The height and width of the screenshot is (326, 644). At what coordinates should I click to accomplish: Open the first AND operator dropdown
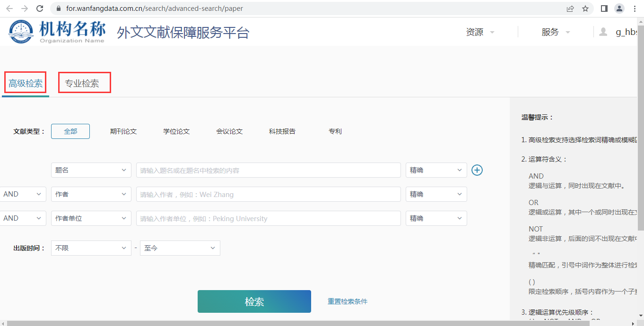tap(23, 194)
